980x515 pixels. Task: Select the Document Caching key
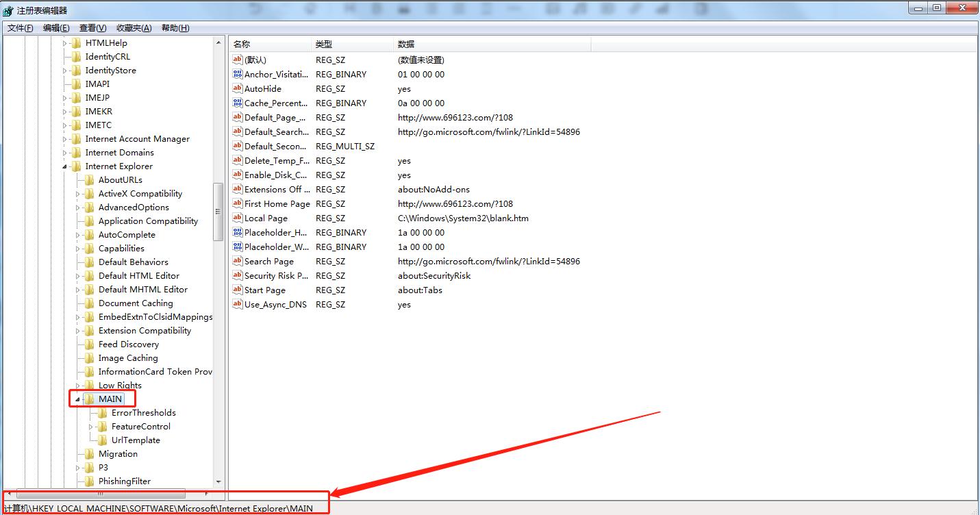click(136, 303)
